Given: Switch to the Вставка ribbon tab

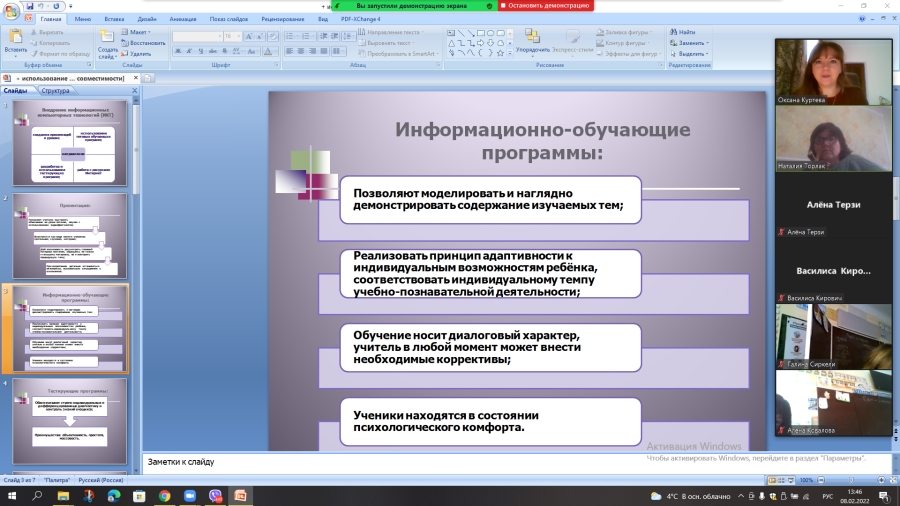Looking at the screenshot, I should pyautogui.click(x=113, y=18).
